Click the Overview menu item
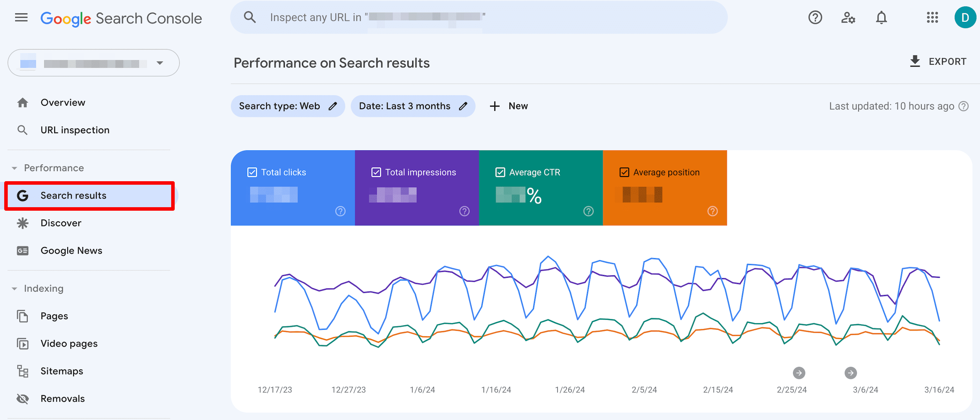980x420 pixels. pos(62,102)
